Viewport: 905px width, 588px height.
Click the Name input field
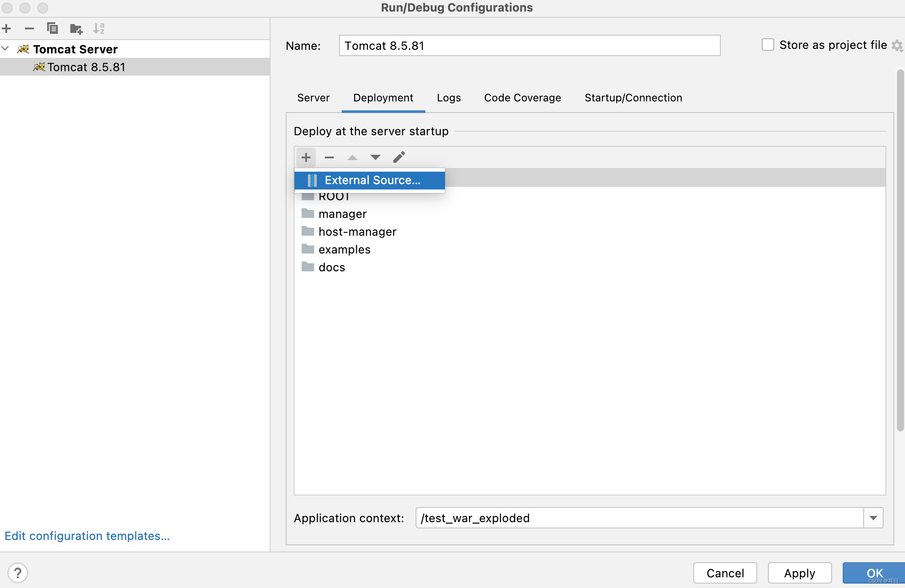(x=528, y=45)
